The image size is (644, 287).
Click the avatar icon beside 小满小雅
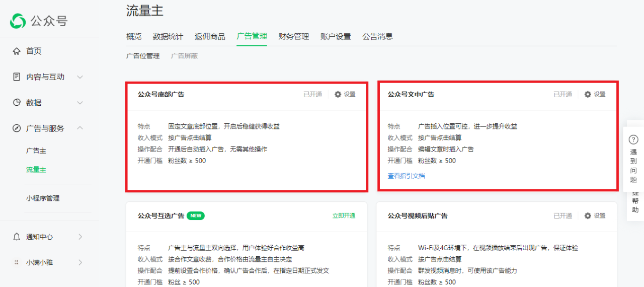tap(17, 262)
